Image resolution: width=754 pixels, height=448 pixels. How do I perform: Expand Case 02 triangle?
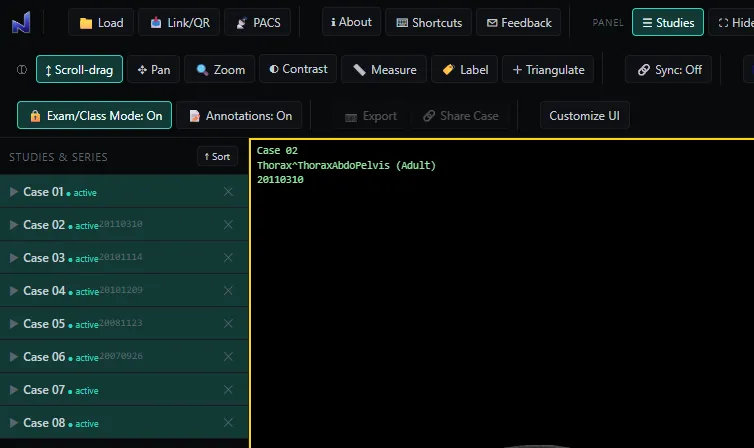tap(14, 224)
